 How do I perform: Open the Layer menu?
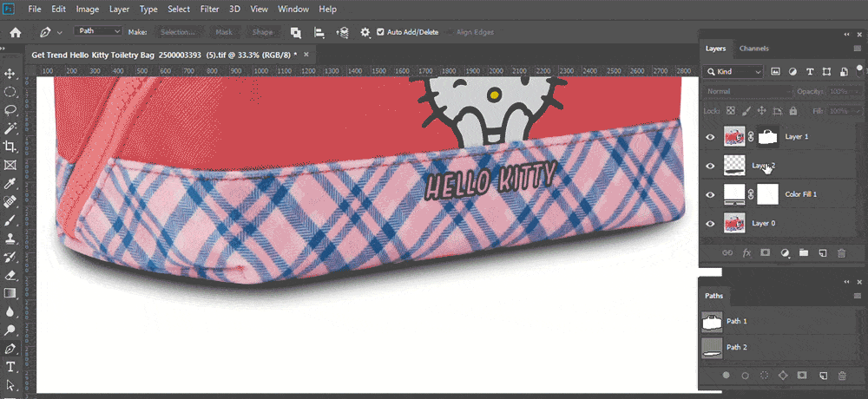(x=120, y=10)
